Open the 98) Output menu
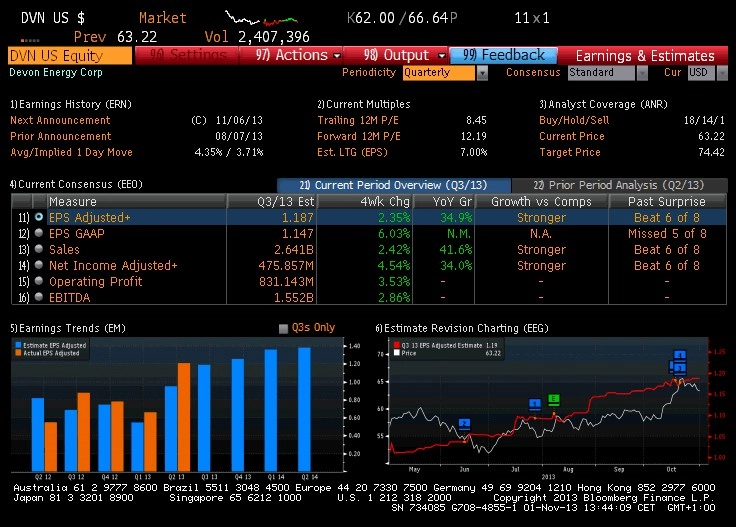The height and width of the screenshot is (527, 736). [396, 55]
